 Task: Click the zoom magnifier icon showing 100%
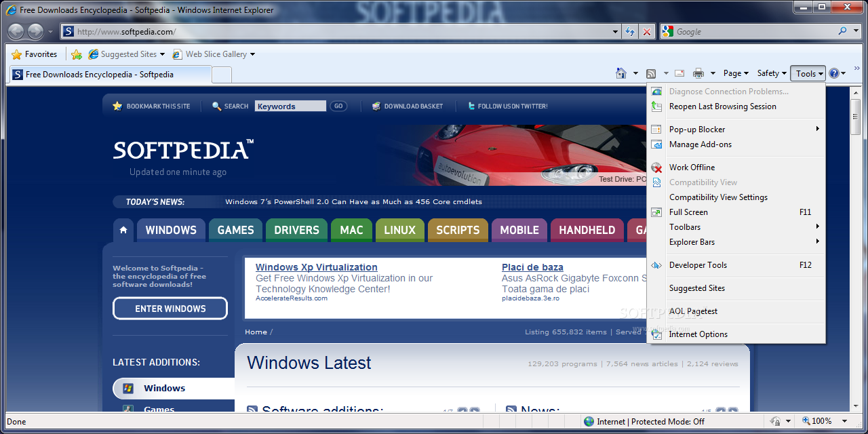807,422
